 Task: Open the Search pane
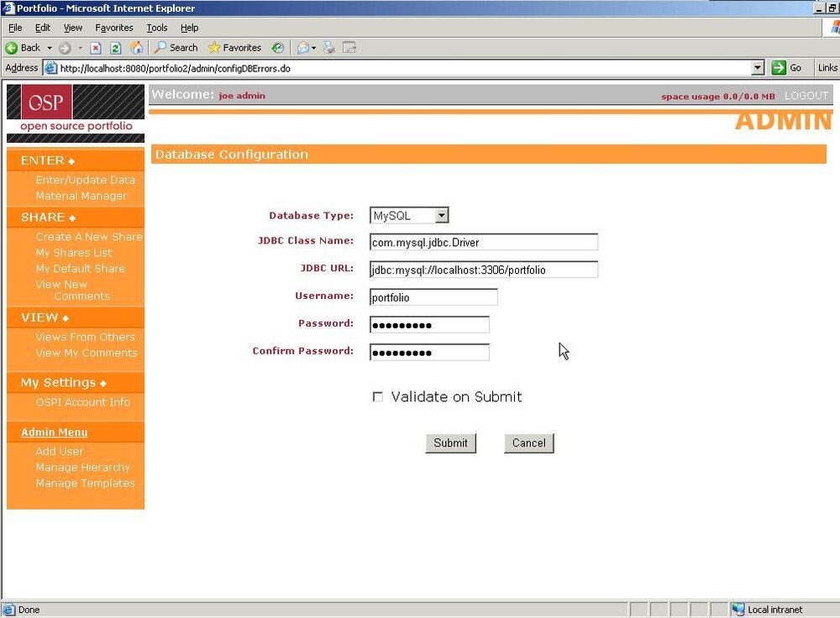(176, 48)
